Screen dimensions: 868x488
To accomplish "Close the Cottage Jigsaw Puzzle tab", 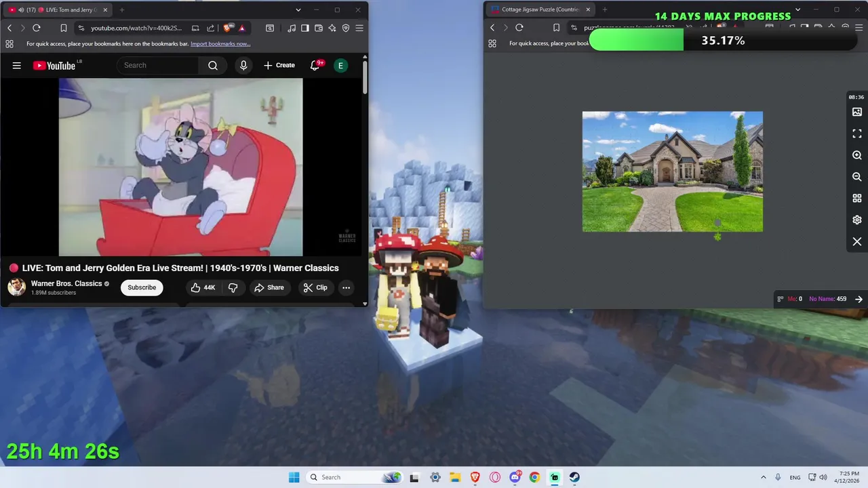I will (x=588, y=9).
